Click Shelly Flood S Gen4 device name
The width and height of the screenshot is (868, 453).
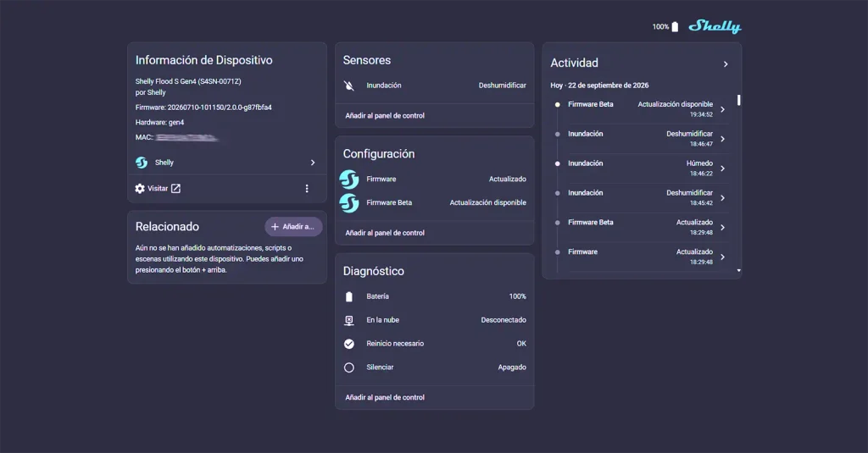pyautogui.click(x=188, y=81)
